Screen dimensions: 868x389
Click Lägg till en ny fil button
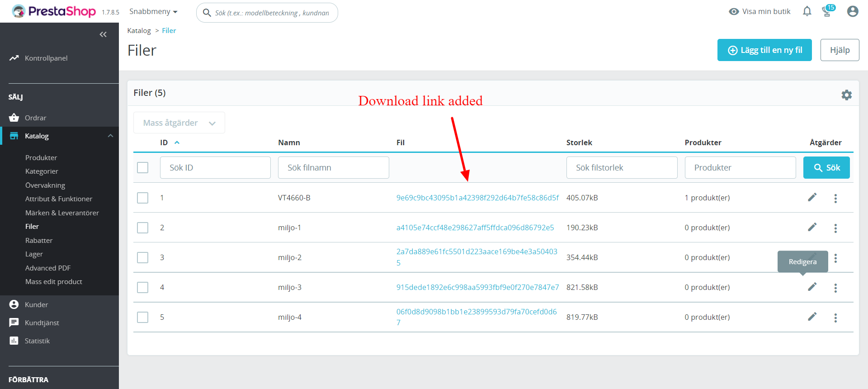tap(764, 50)
